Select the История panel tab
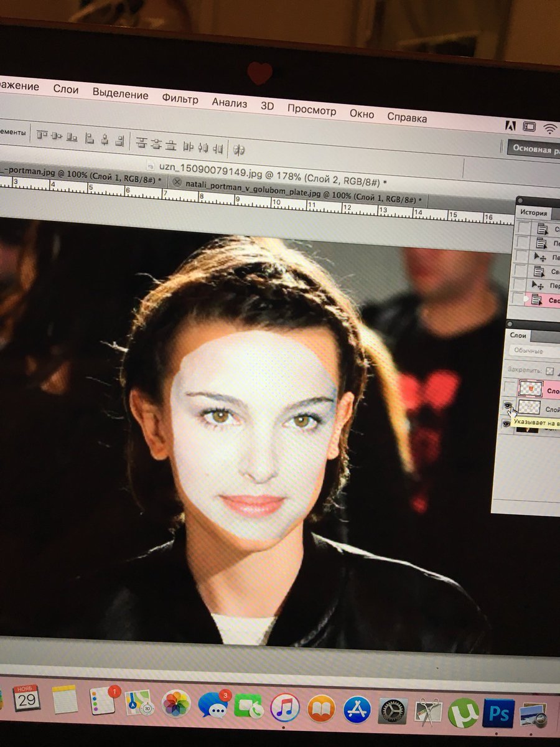The image size is (560, 747). coord(533,213)
